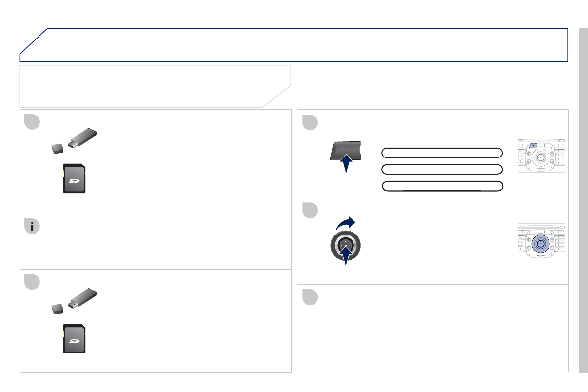
Task: Click the step circle beside the rotary dial
Action: (310, 210)
